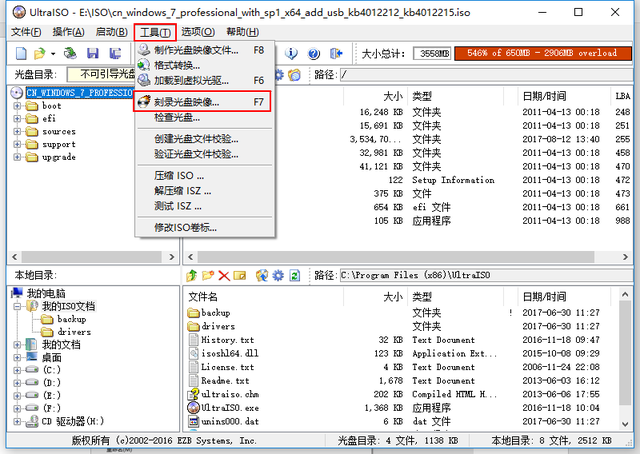
Task: Choose 修改ISO卷标... menu entry
Action: pyautogui.click(x=205, y=227)
